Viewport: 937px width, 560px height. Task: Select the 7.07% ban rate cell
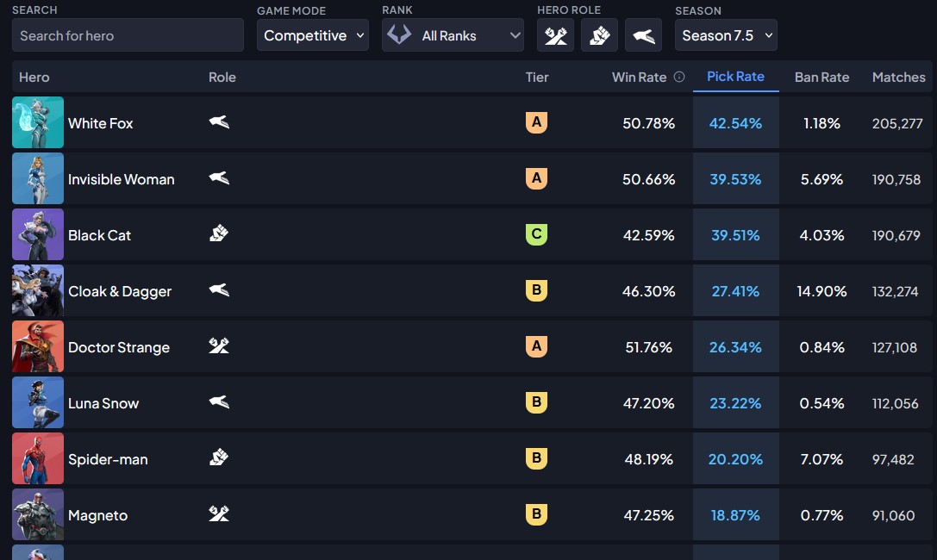point(821,460)
